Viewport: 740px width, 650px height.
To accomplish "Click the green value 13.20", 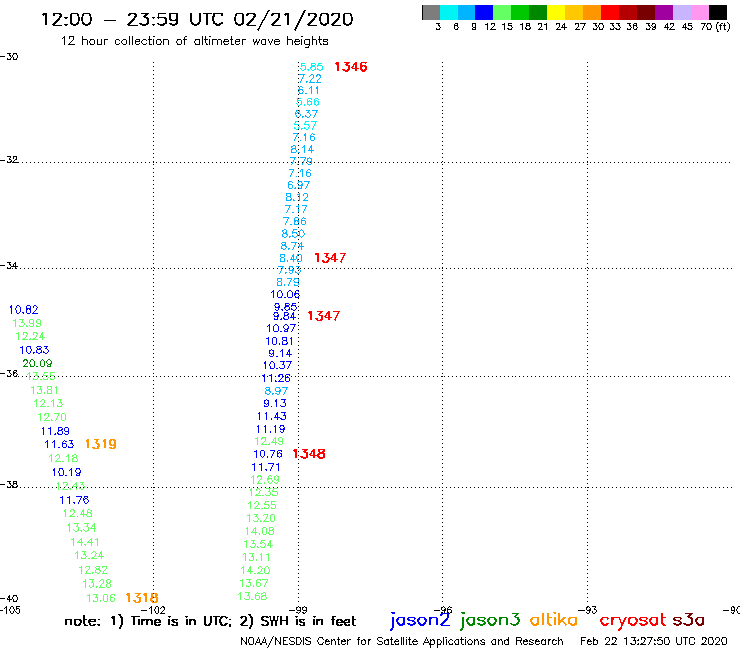I will [x=261, y=518].
